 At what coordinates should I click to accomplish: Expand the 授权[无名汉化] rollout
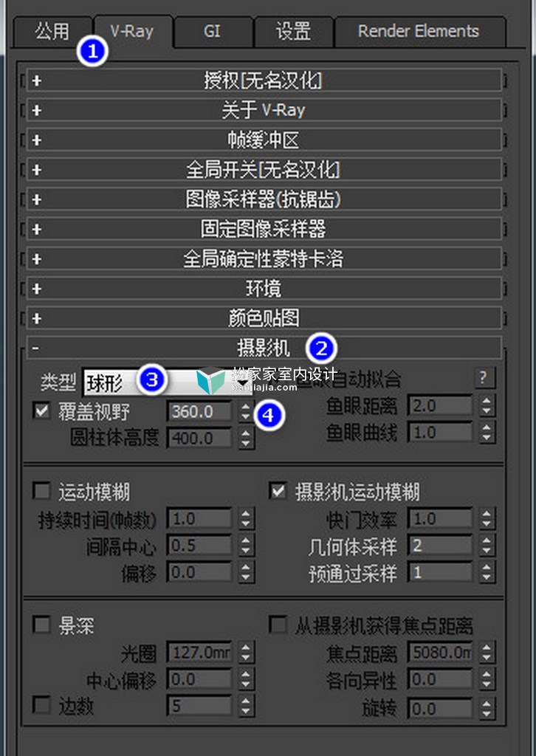click(264, 80)
